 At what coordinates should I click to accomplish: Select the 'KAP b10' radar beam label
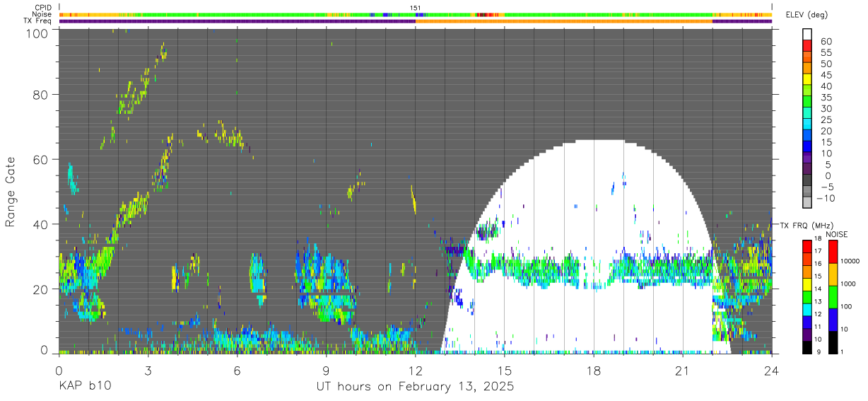click(84, 387)
